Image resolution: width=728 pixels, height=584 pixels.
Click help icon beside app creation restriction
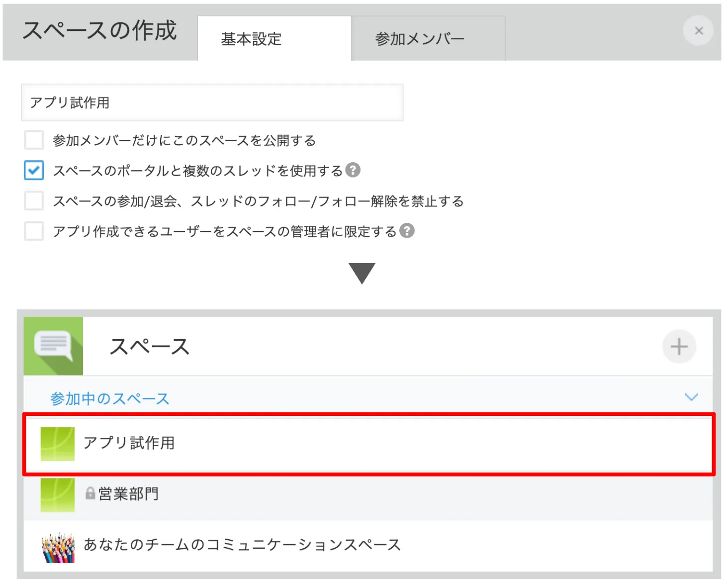pyautogui.click(x=407, y=231)
